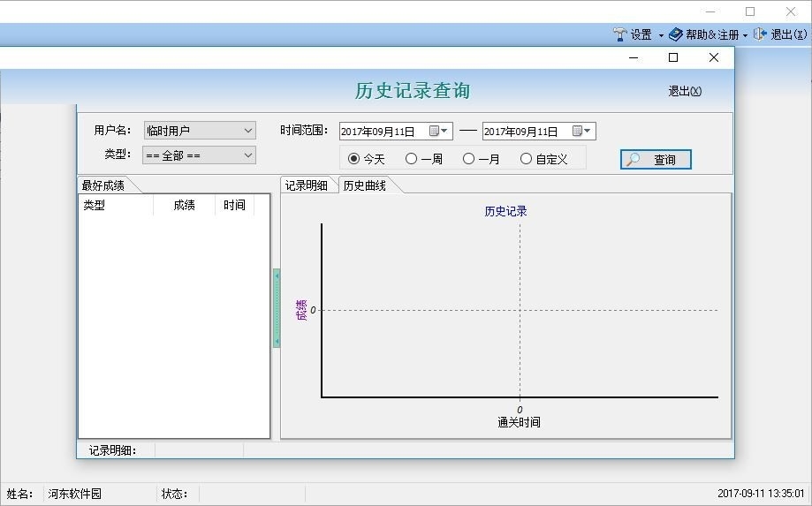Click the magnifier icon on 查询 button
The image size is (812, 506).
[634, 159]
